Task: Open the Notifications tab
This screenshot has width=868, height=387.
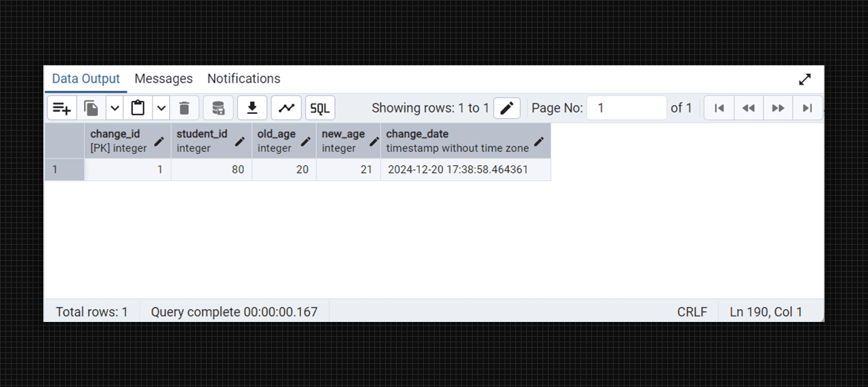Action: click(x=243, y=79)
